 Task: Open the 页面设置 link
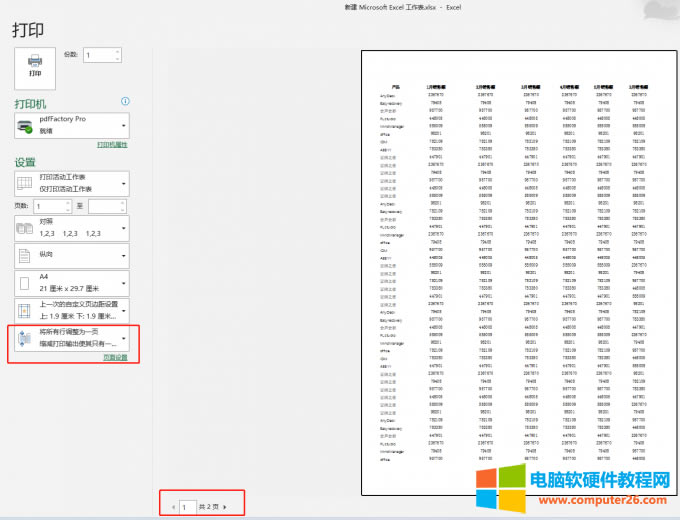coord(116,358)
